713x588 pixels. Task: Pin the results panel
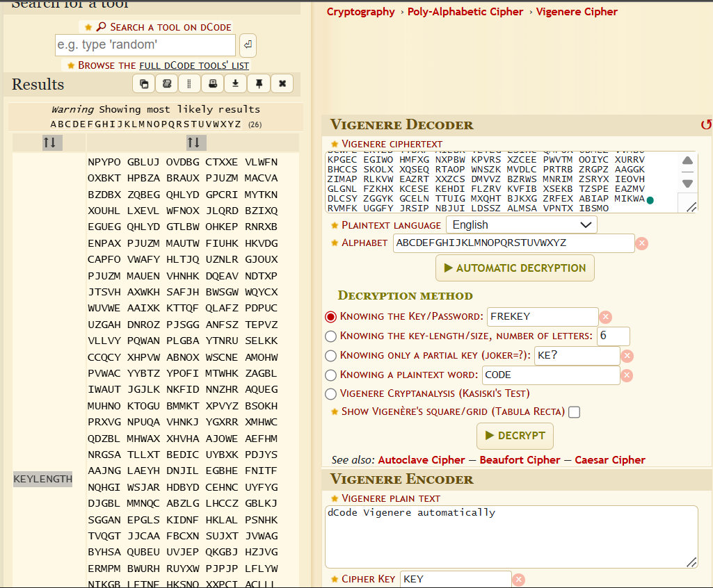259,84
